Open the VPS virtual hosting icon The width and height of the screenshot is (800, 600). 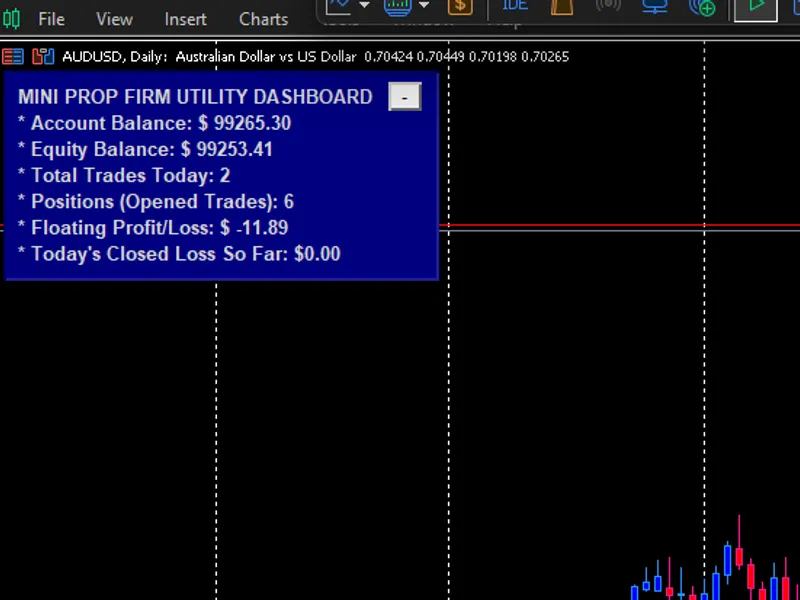(655, 6)
